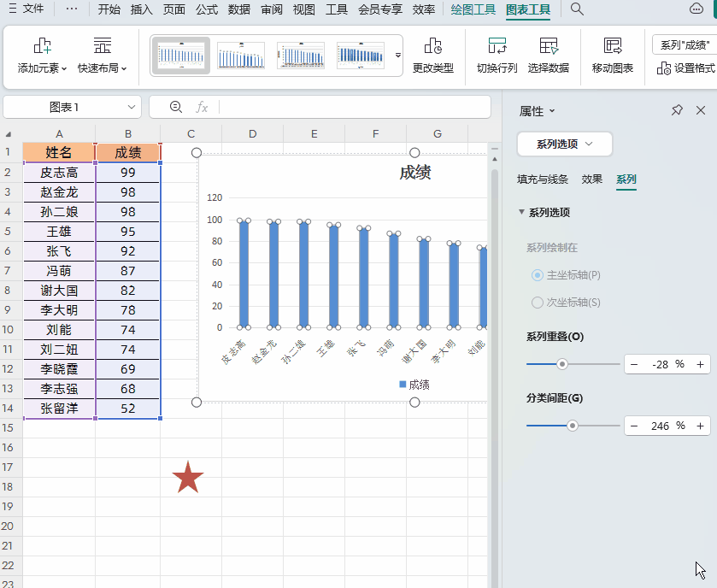Select cell containing 皮志高
This screenshot has height=588, width=717.
pos(59,173)
